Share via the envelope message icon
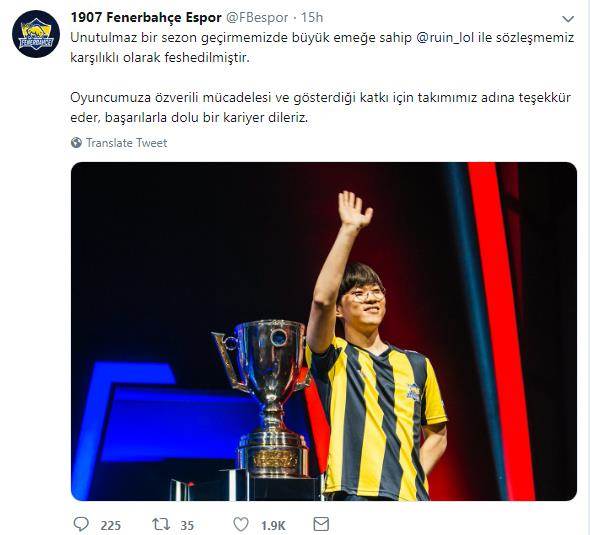 [321, 524]
